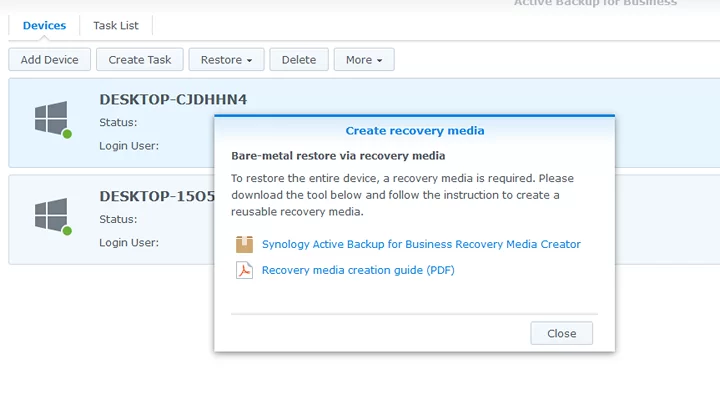Click the green status dot on DESKTOP-CJDHHN4
This screenshot has height=405, width=720.
click(x=67, y=134)
